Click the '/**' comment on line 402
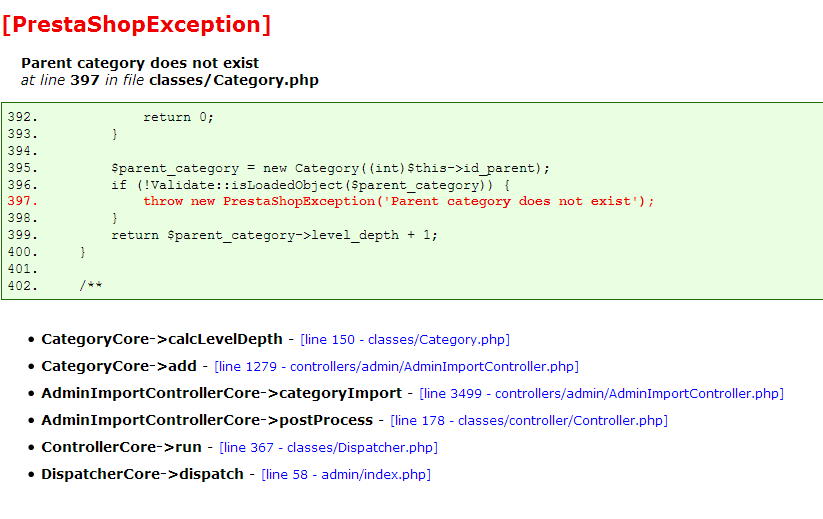Screen dimensions: 823x519 (x=91, y=285)
